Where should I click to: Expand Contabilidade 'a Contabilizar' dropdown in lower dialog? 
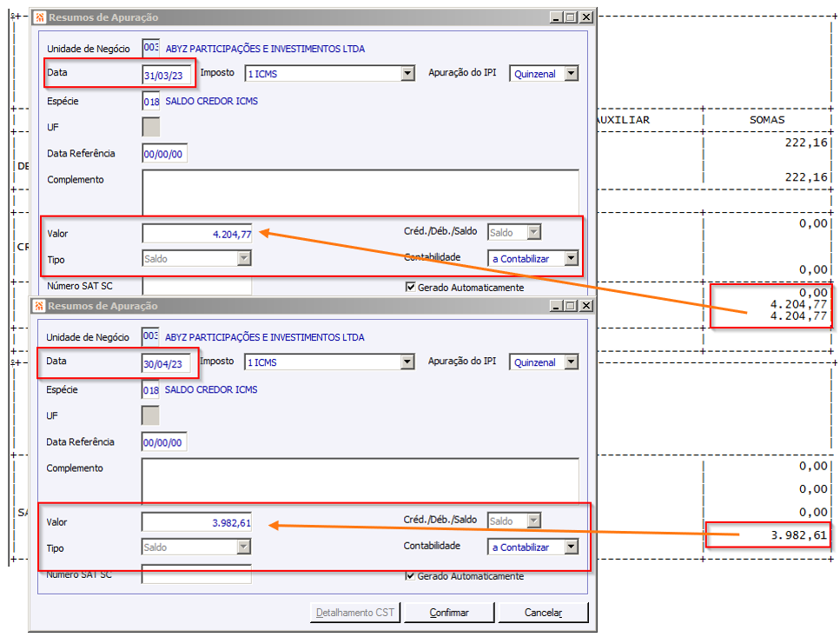click(571, 547)
